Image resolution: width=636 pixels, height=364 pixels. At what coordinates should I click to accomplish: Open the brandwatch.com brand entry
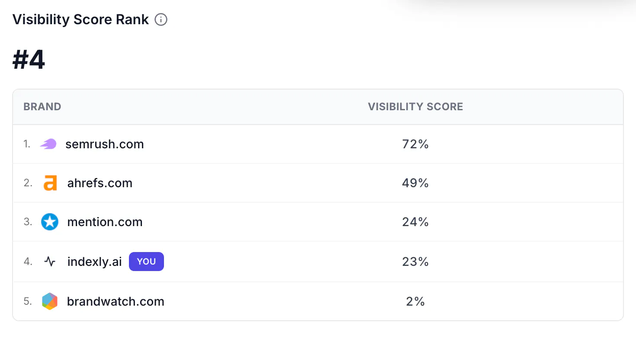(x=116, y=301)
